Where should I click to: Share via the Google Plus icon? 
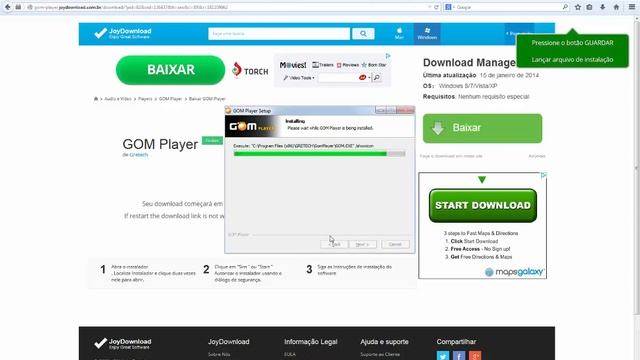point(475,356)
